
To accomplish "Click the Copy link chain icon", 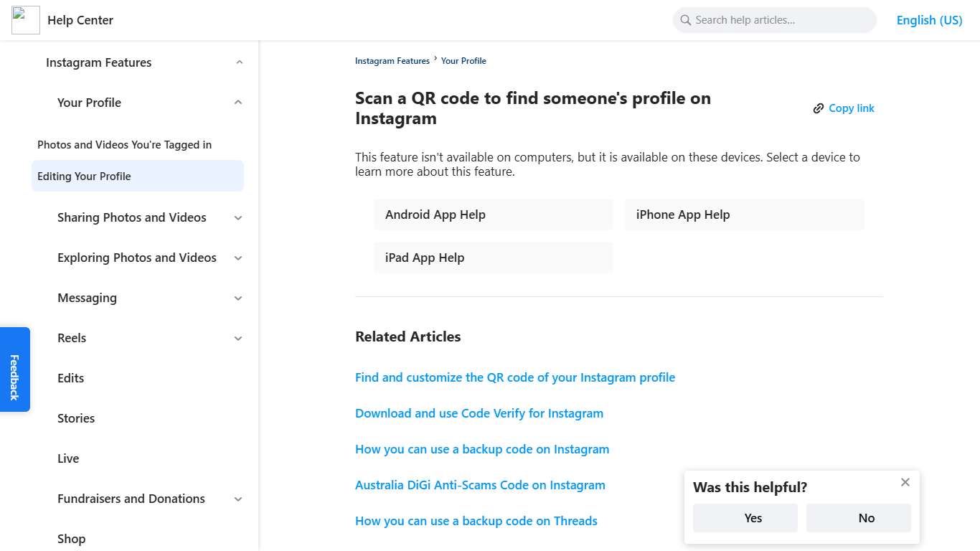I will tap(819, 108).
